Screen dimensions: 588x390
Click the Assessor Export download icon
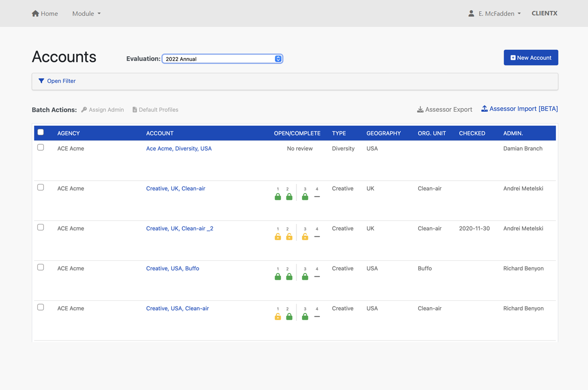pyautogui.click(x=420, y=109)
